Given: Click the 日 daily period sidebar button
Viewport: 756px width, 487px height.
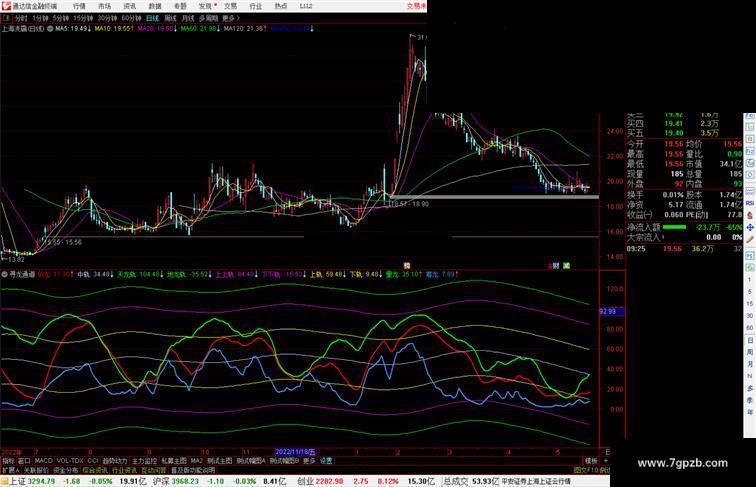Looking at the screenshot, I should click(750, 340).
